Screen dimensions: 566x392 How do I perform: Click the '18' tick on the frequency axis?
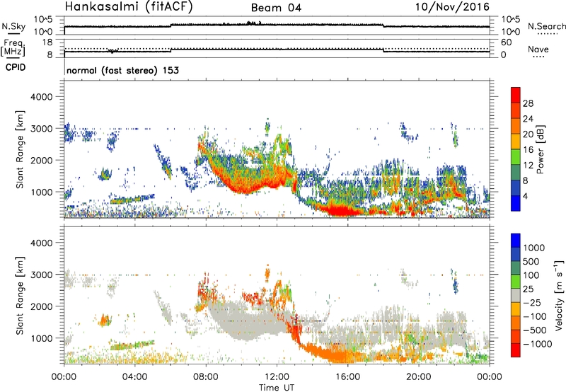(47, 42)
